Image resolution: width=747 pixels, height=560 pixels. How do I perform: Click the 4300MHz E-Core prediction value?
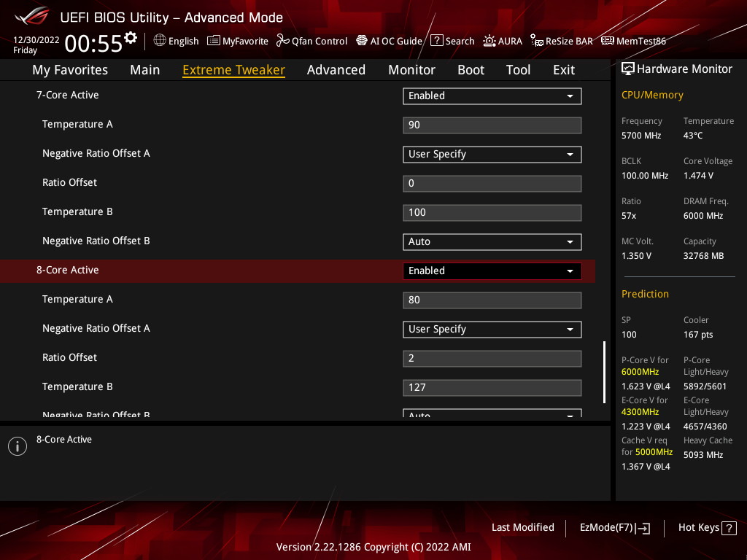pyautogui.click(x=640, y=412)
